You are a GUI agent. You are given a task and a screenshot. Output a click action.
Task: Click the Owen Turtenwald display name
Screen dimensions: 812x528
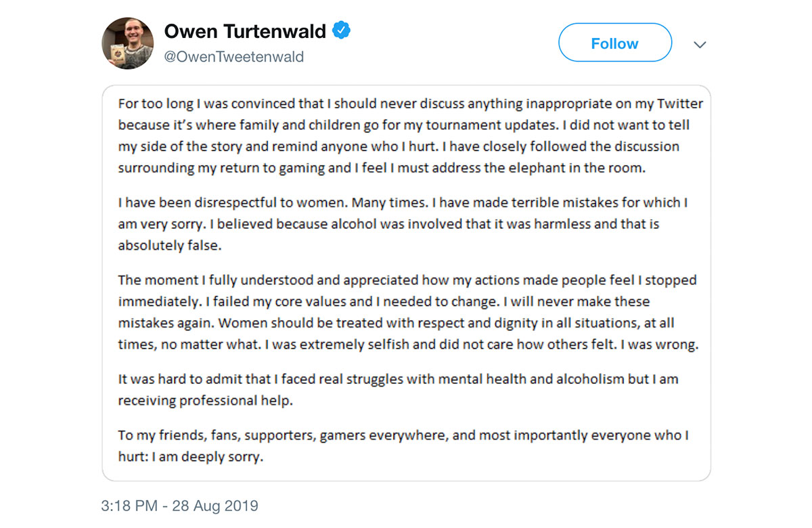click(245, 30)
